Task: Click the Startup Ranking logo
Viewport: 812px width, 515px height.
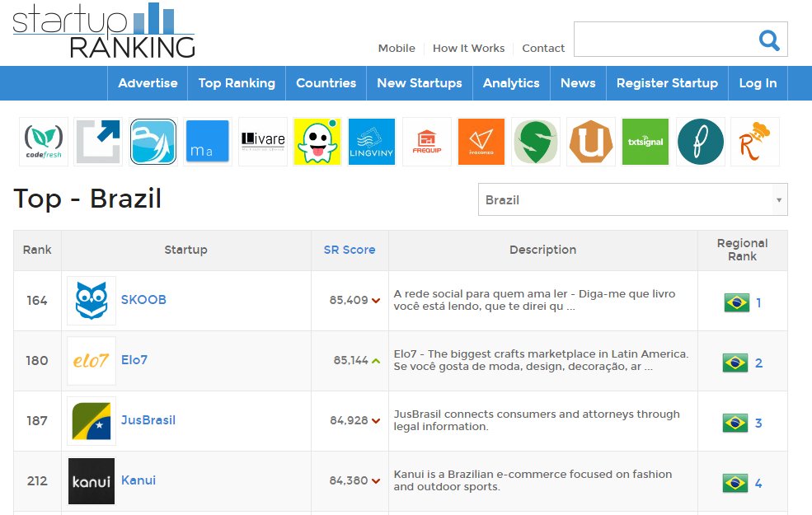Action: pos(104,31)
